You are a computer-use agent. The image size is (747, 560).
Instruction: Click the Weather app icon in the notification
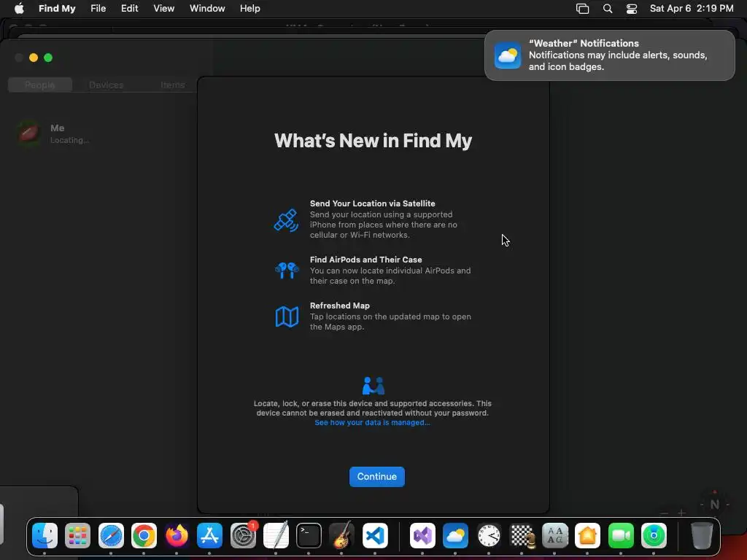pyautogui.click(x=508, y=55)
